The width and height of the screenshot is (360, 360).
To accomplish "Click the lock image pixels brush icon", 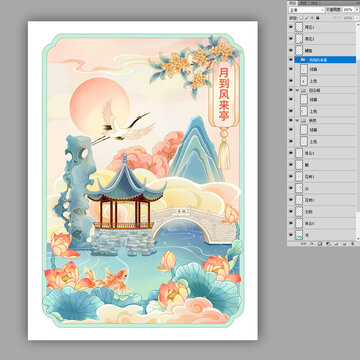I will tap(307, 18).
